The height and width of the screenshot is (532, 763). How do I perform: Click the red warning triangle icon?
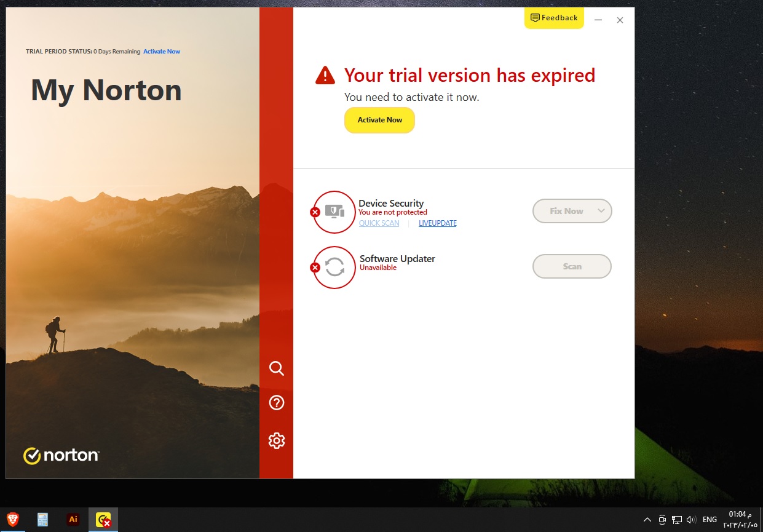coord(325,76)
